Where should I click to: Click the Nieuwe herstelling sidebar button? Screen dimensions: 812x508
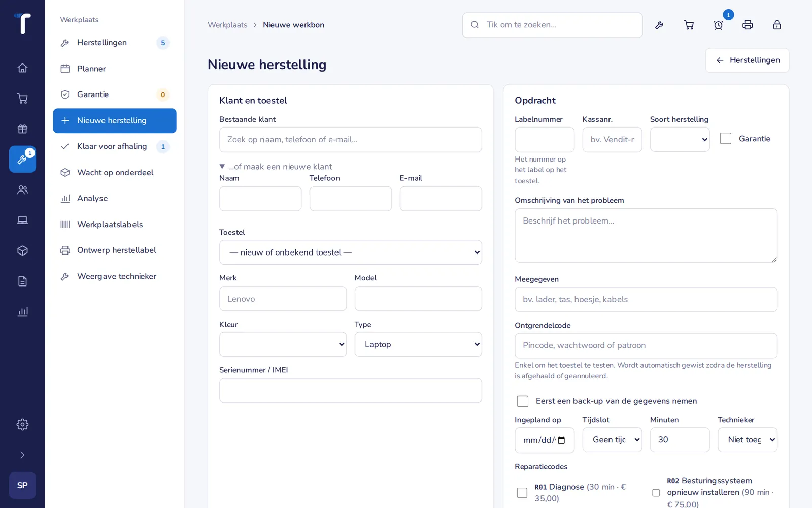point(115,120)
